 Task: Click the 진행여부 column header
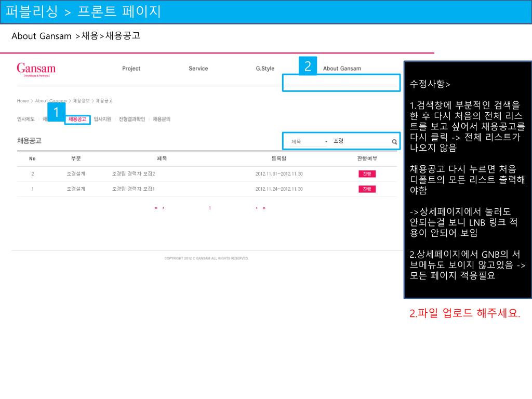click(367, 158)
